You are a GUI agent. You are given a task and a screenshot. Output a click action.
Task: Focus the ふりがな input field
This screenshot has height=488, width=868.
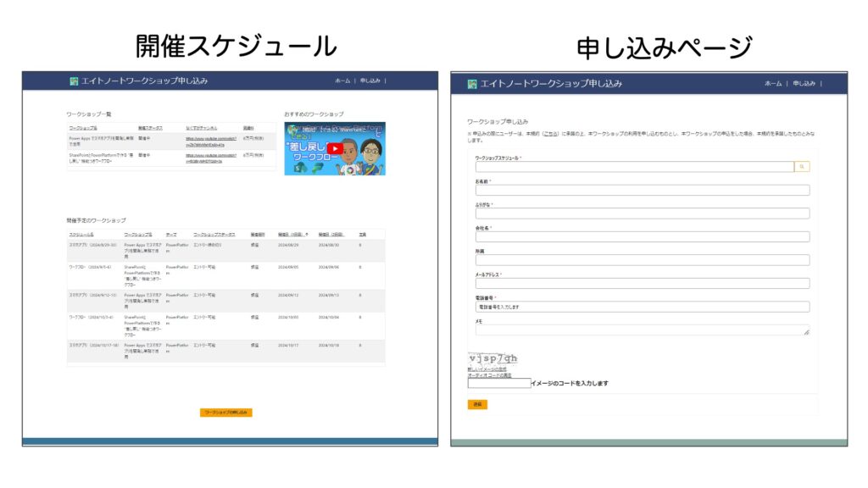[x=643, y=213]
